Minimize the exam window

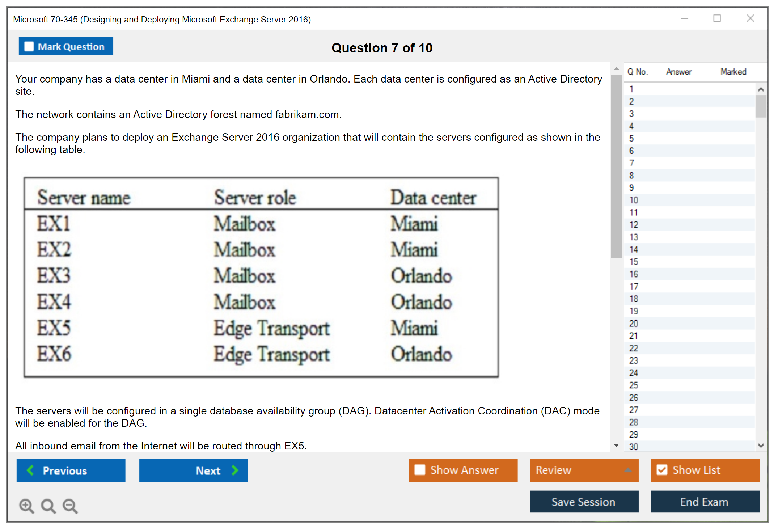click(x=684, y=18)
